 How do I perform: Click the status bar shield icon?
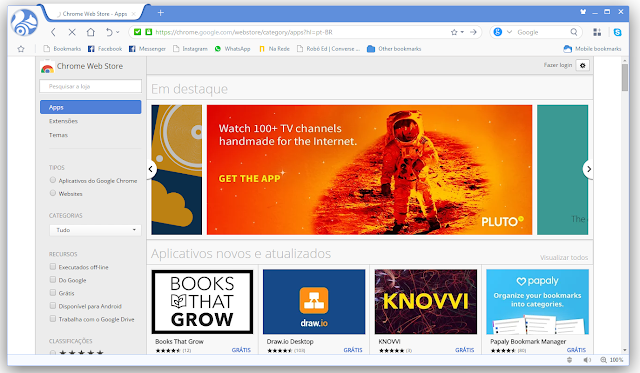click(x=569, y=360)
